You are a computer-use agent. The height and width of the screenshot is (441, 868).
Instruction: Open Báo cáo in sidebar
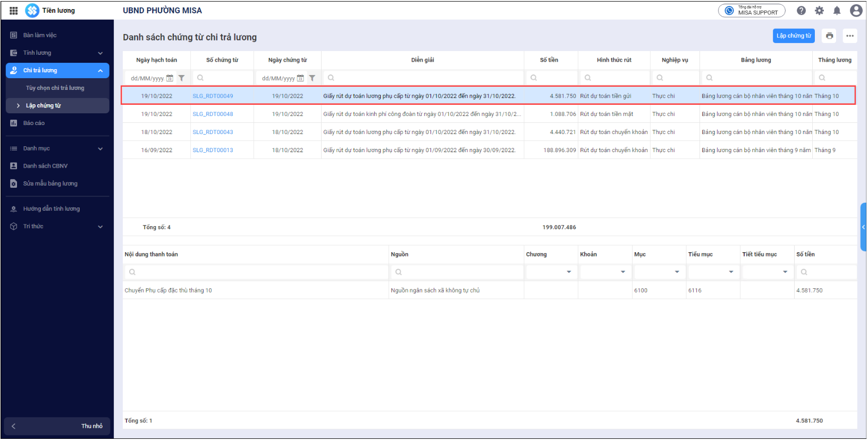pos(57,123)
